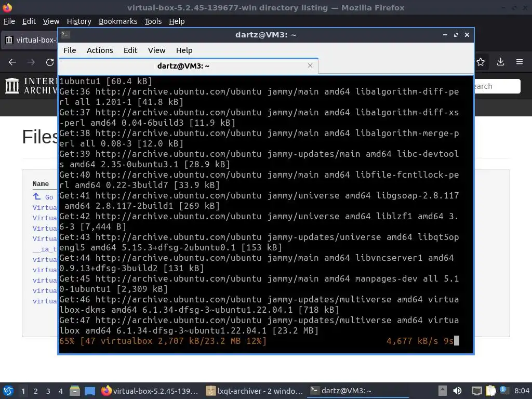Click the removable media tray icon
The width and height of the screenshot is (532, 399).
pyautogui.click(x=442, y=391)
